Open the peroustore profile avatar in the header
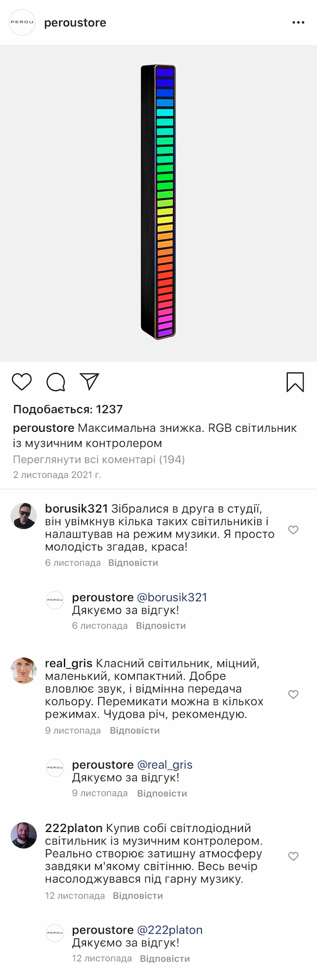317x980 pixels. 21,22
